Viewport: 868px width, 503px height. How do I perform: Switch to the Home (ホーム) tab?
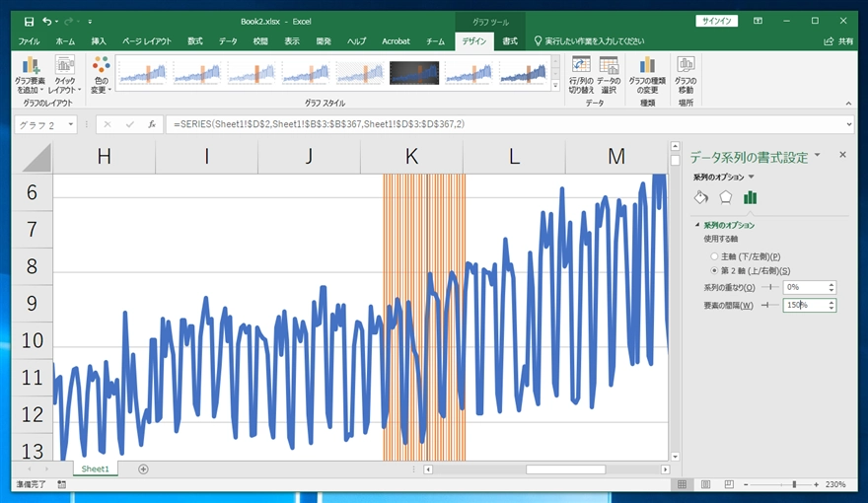tap(65, 41)
